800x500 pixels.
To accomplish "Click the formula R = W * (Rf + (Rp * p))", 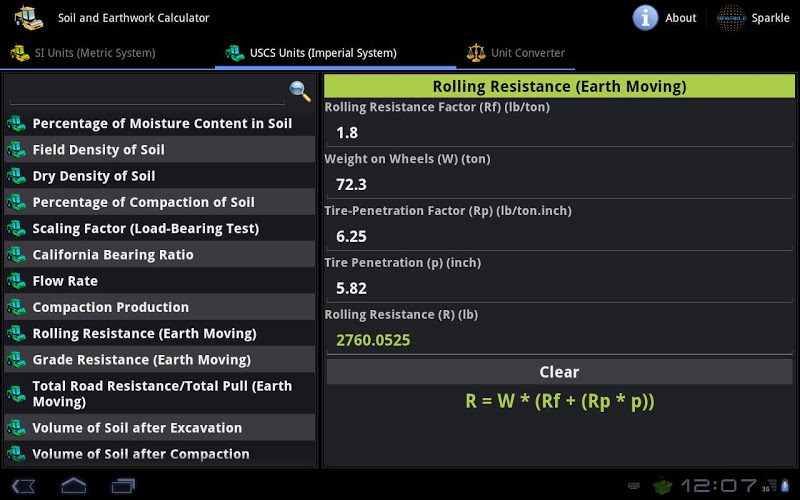I will (x=560, y=401).
